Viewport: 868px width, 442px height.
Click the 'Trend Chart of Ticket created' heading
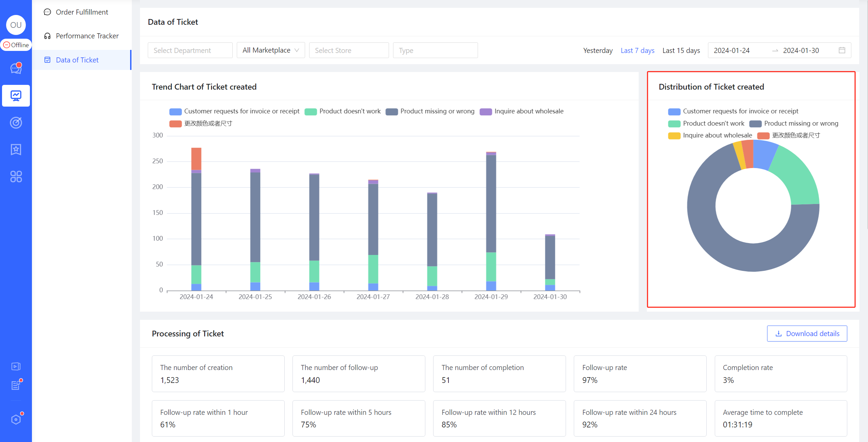[204, 87]
